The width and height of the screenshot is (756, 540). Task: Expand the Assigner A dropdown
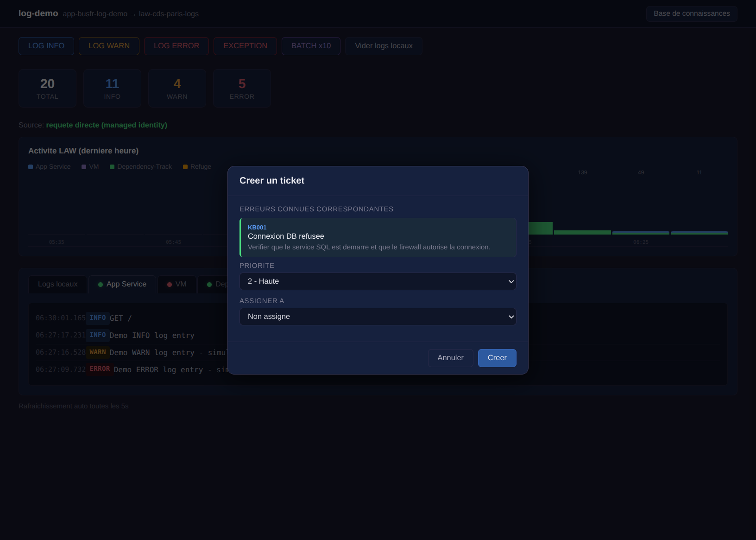[x=378, y=317]
